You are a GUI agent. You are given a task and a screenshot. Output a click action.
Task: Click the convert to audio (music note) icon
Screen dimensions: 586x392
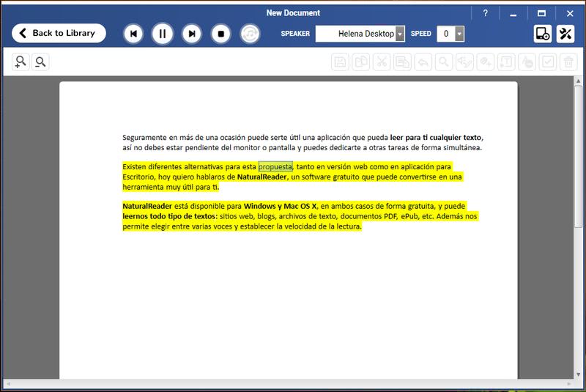[250, 34]
